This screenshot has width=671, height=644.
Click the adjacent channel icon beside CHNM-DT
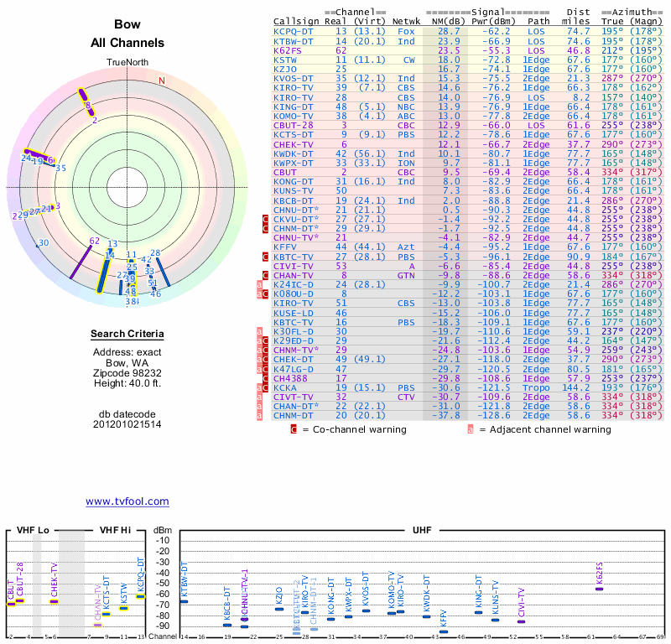click(260, 415)
